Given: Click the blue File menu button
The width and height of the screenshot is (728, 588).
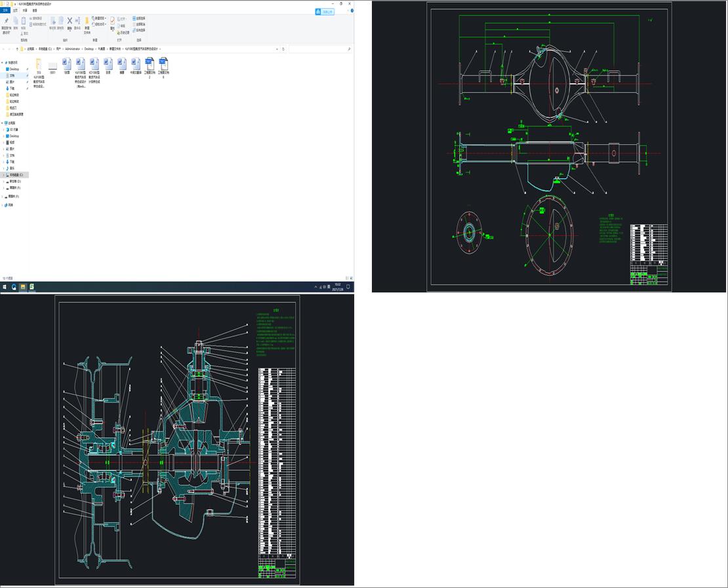Looking at the screenshot, I should tap(6, 10).
